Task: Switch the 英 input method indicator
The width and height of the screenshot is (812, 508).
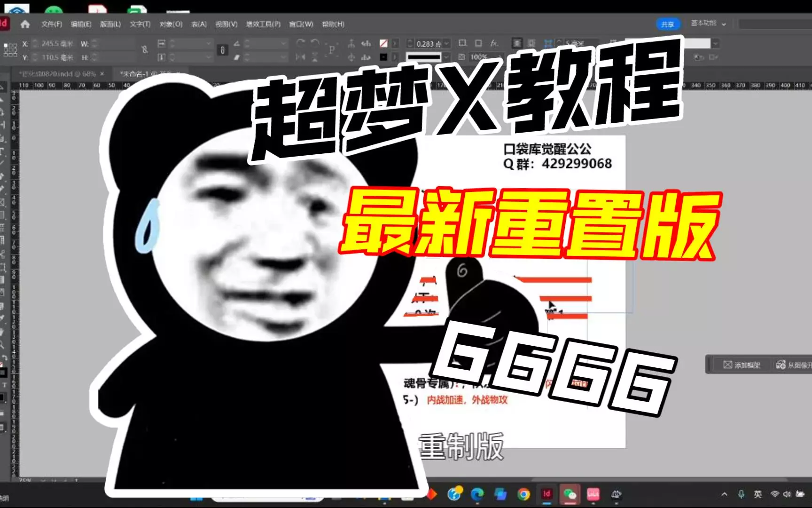Action: coord(757,494)
